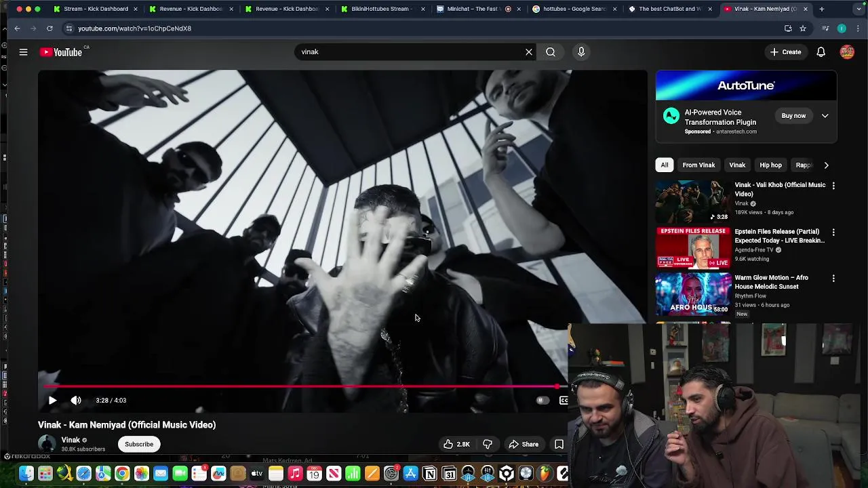868x488 pixels.
Task: Open the Afro House video thumbnail
Action: pos(693,293)
